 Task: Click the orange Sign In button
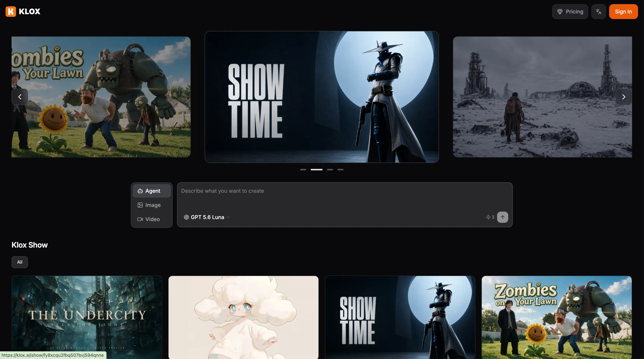click(623, 12)
